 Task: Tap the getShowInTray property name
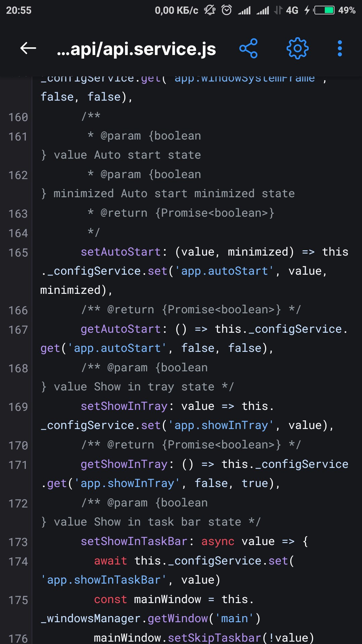[124, 464]
